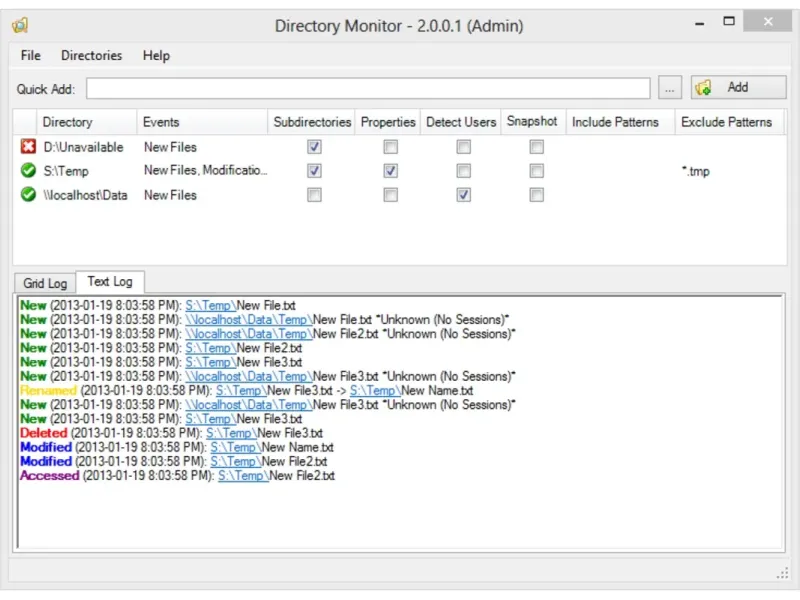Open S:\Temp\ link in first New log line

point(210,305)
